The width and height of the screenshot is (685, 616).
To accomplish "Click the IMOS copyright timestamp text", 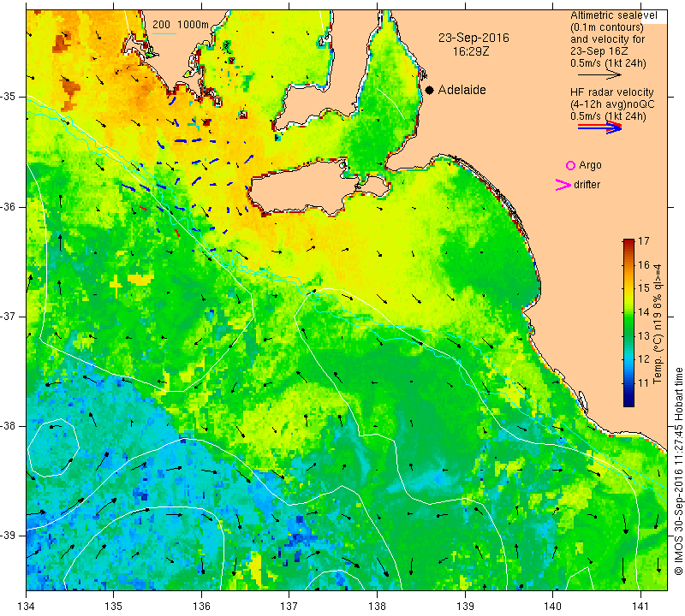I will (678, 471).
